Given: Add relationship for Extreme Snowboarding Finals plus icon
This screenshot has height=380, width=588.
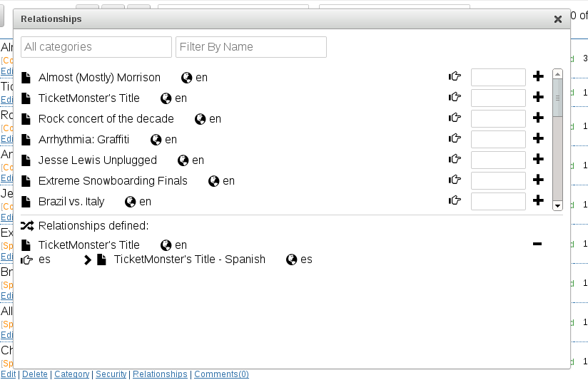Looking at the screenshot, I should [x=538, y=180].
